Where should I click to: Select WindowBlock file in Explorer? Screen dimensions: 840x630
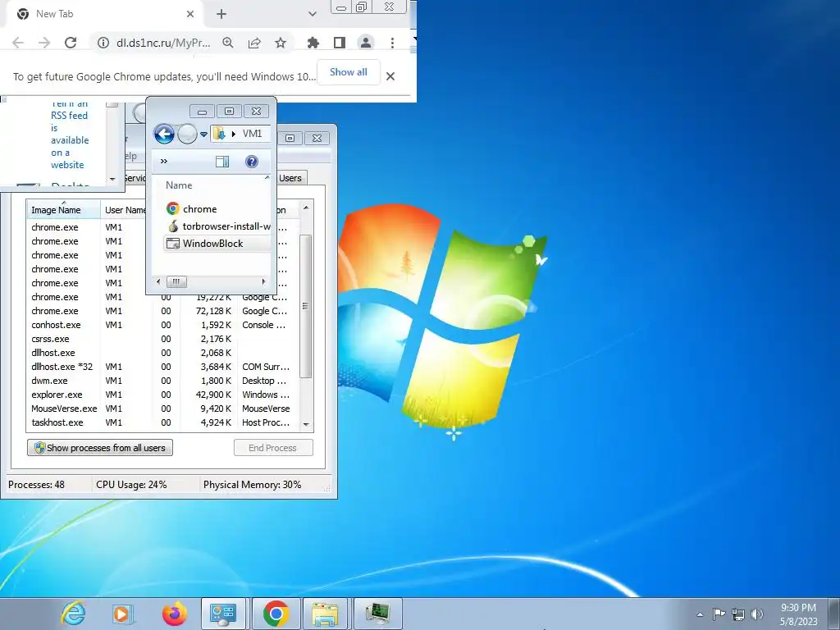[x=217, y=243]
